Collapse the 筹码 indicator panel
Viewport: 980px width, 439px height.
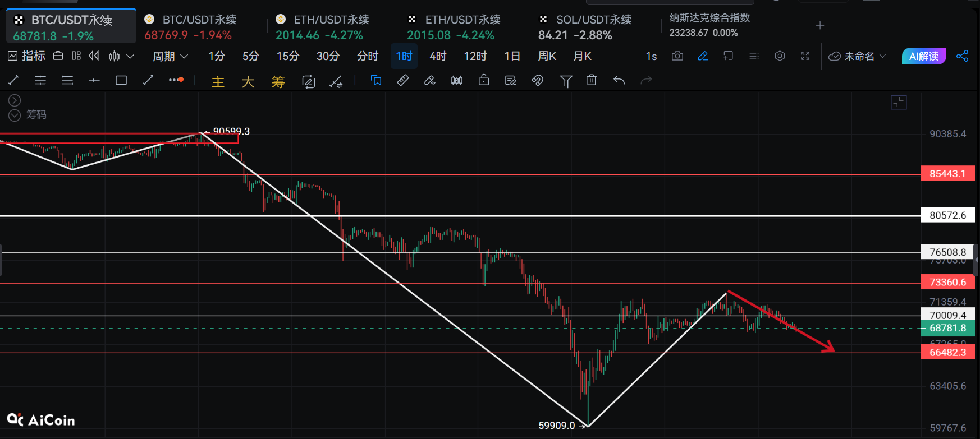pos(15,115)
